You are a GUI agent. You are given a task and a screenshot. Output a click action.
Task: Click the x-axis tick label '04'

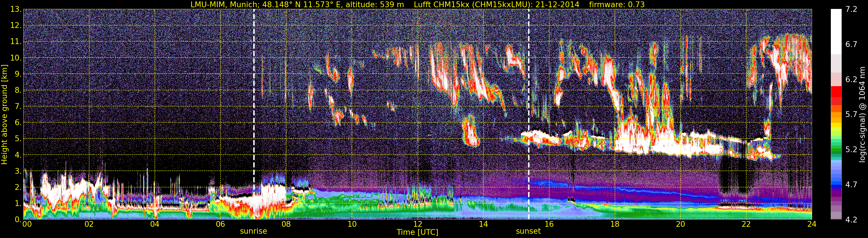coord(154,224)
